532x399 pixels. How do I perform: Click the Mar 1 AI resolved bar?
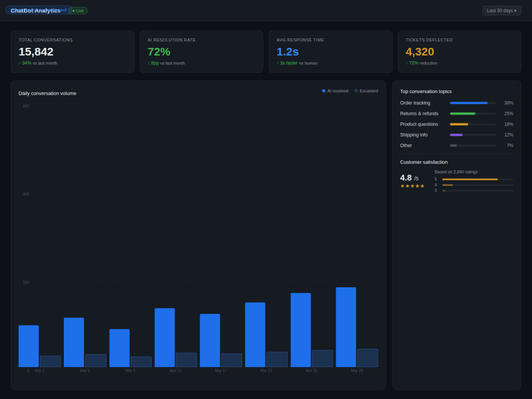29,346
